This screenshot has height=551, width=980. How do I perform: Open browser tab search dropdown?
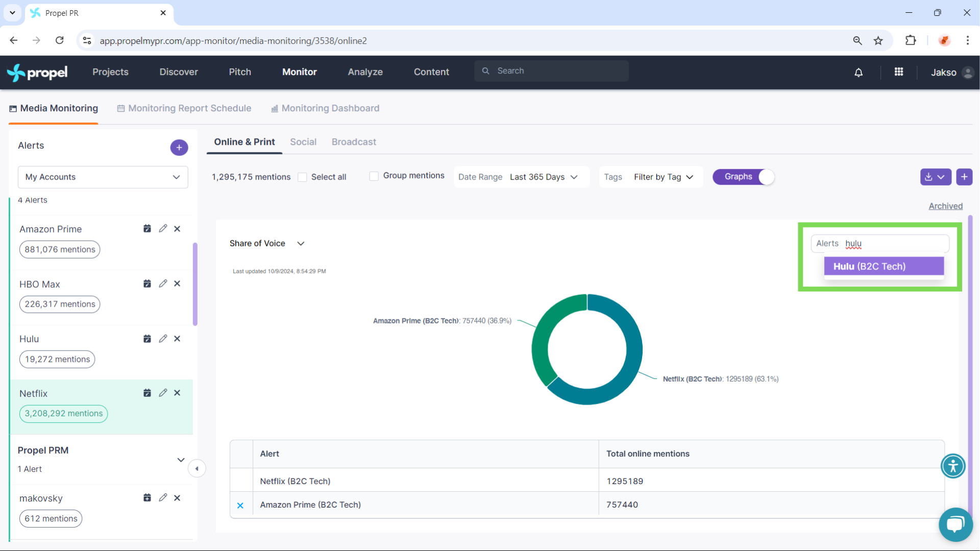(12, 13)
